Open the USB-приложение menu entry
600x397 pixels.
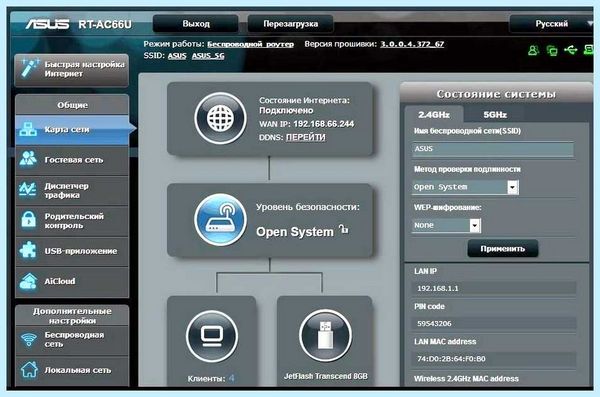point(72,251)
